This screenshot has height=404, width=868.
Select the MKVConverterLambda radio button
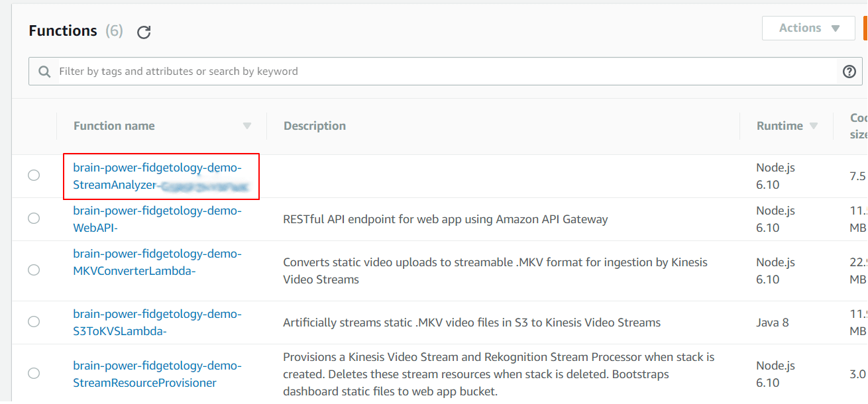(x=34, y=270)
